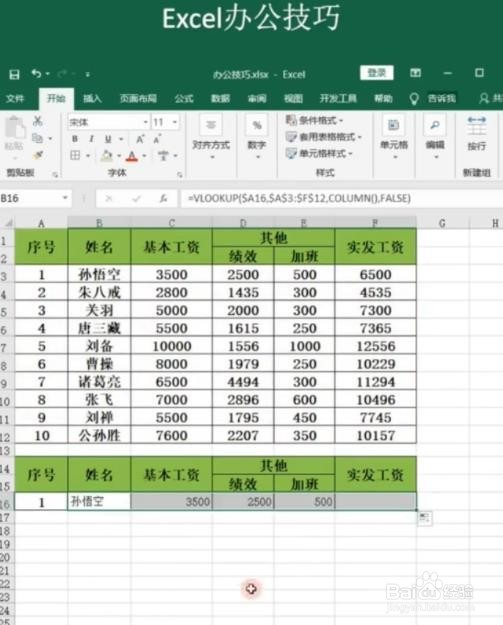This screenshot has width=503, height=625.
Task: Open 套用表格格式 table styles menu
Action: click(324, 137)
